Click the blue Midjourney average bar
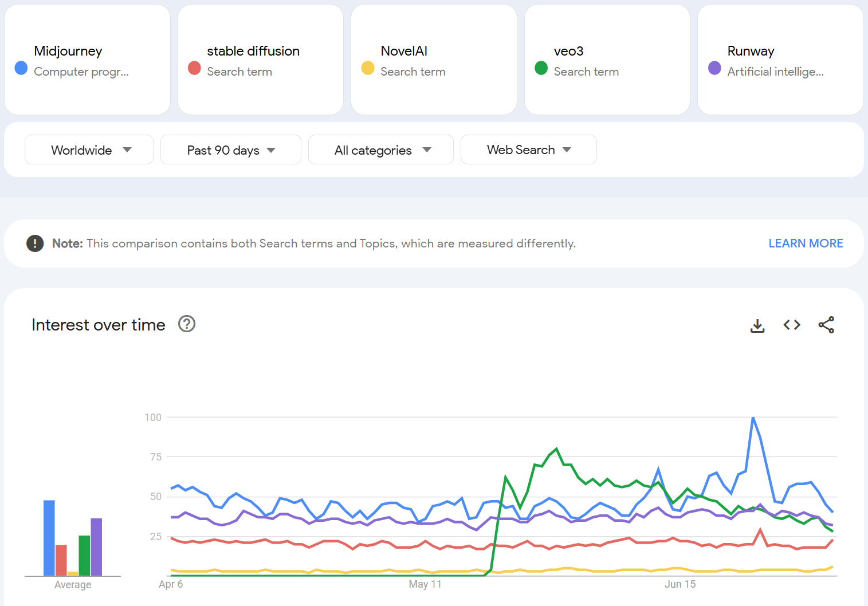 pos(49,538)
